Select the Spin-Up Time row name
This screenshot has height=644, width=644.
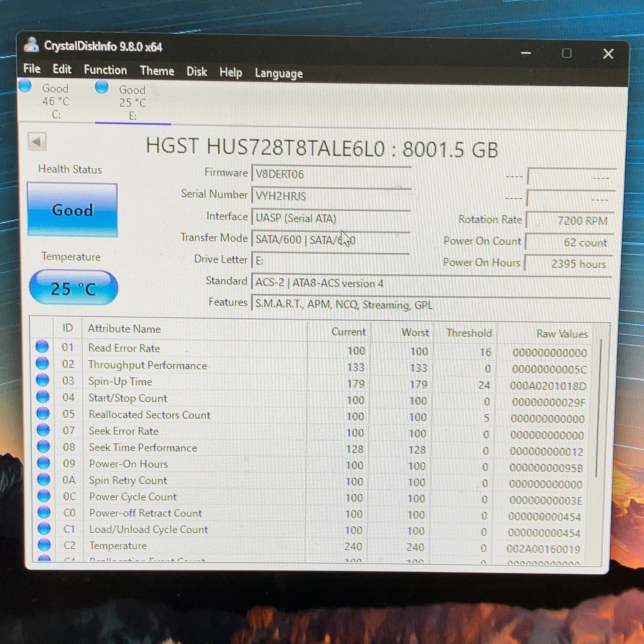point(120,381)
